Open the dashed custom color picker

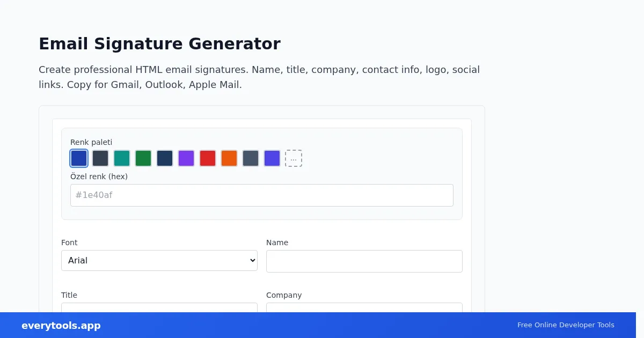pos(294,158)
